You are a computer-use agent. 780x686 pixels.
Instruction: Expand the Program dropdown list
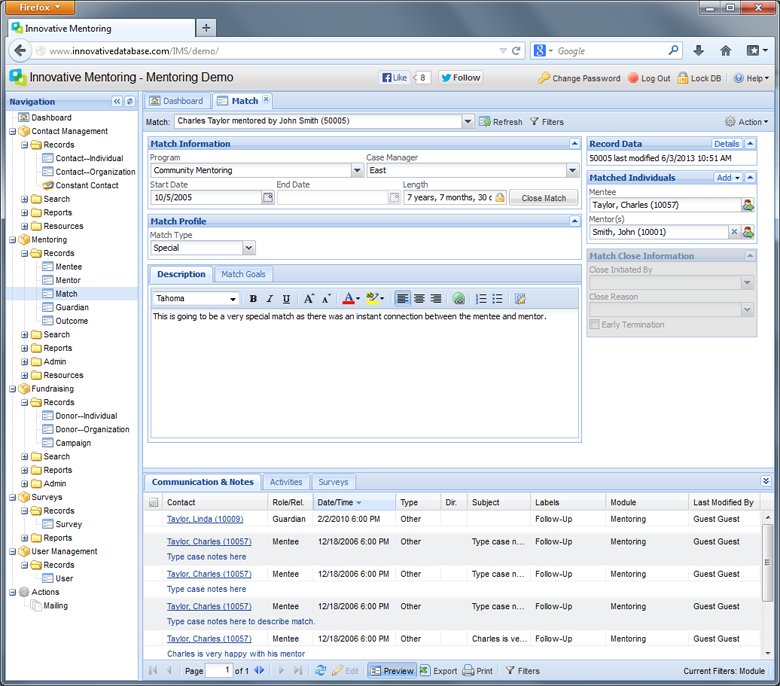357,171
